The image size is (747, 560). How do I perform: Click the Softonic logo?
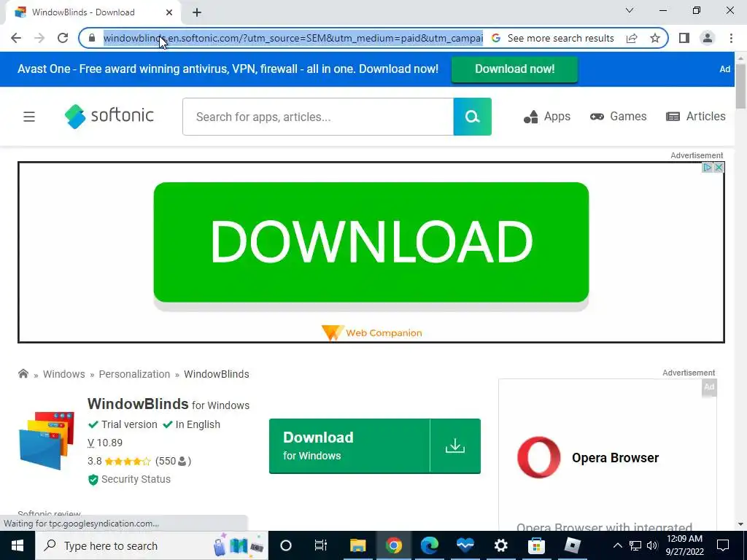(x=109, y=116)
